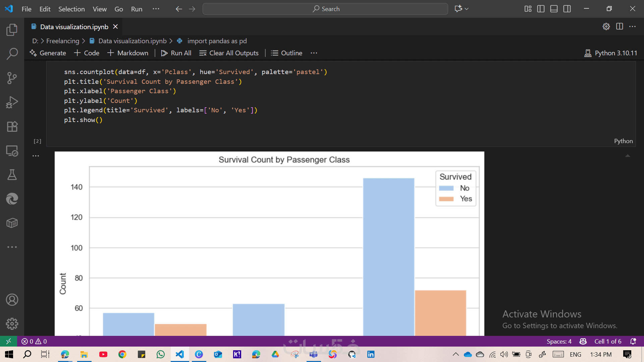Click the Run All button
This screenshot has width=644, height=362.
[x=176, y=53]
